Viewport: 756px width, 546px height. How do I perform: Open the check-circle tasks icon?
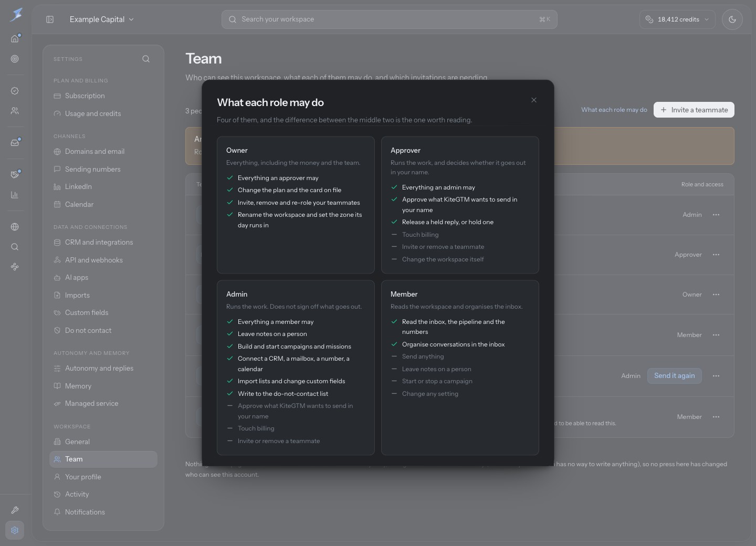coord(15,91)
